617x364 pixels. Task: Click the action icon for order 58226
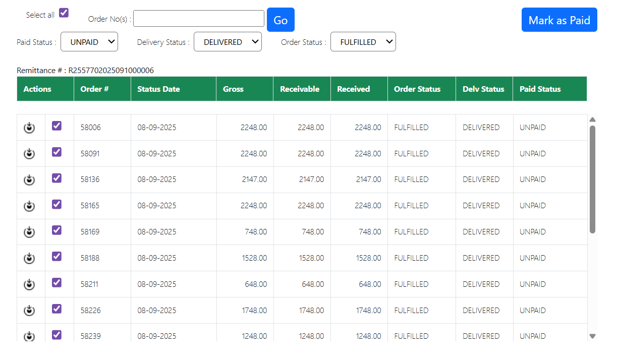point(29,311)
